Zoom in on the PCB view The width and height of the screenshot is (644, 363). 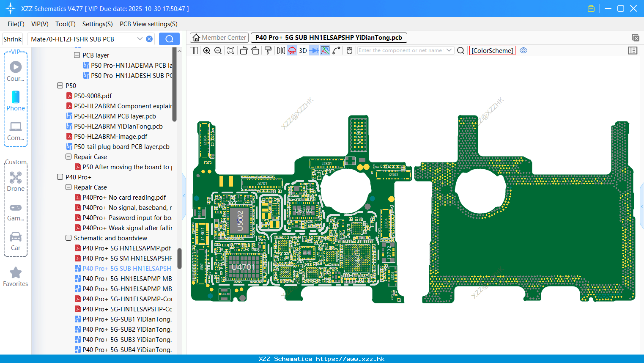(x=207, y=50)
